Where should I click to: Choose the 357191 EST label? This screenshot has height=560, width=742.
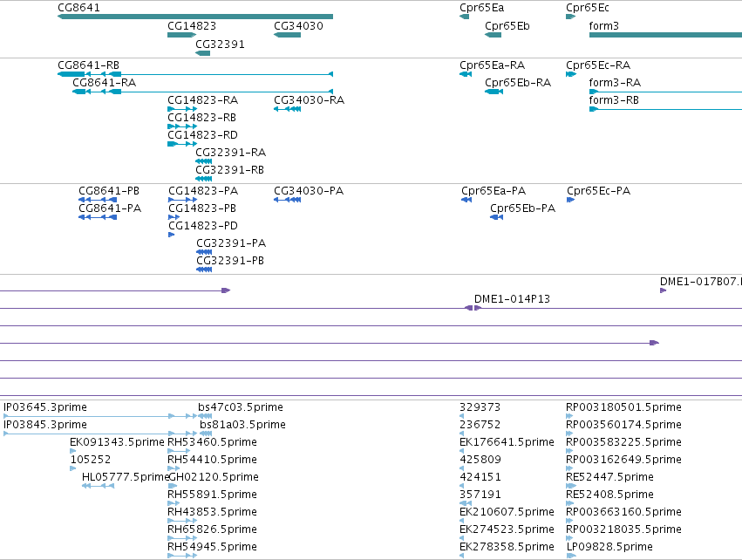click(x=480, y=495)
